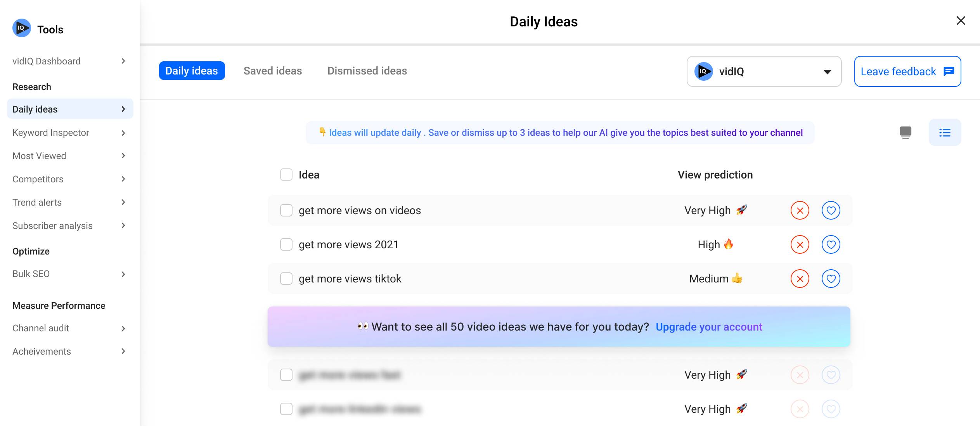
Task: Check the 'get more views tiktok' checkbox
Action: (286, 279)
